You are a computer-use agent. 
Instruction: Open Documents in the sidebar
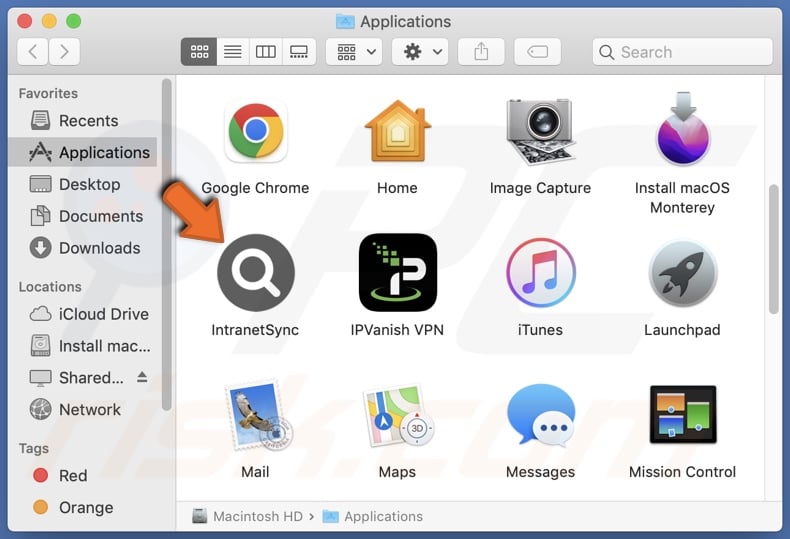83,216
